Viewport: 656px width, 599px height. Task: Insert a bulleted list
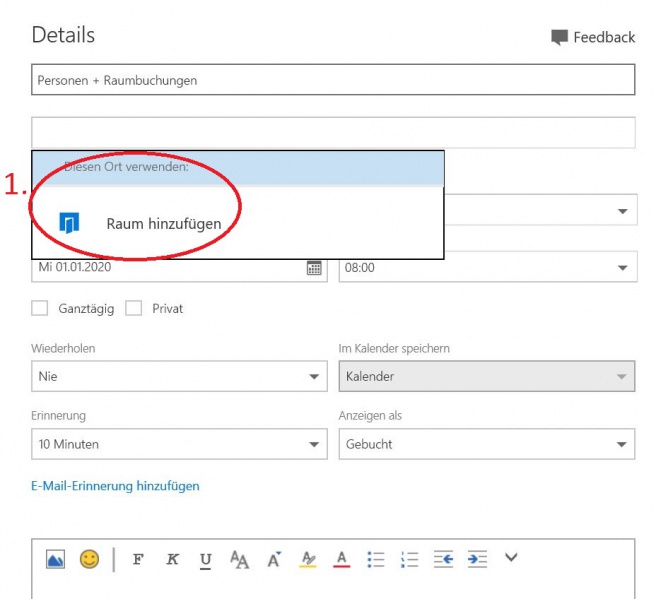pos(376,559)
